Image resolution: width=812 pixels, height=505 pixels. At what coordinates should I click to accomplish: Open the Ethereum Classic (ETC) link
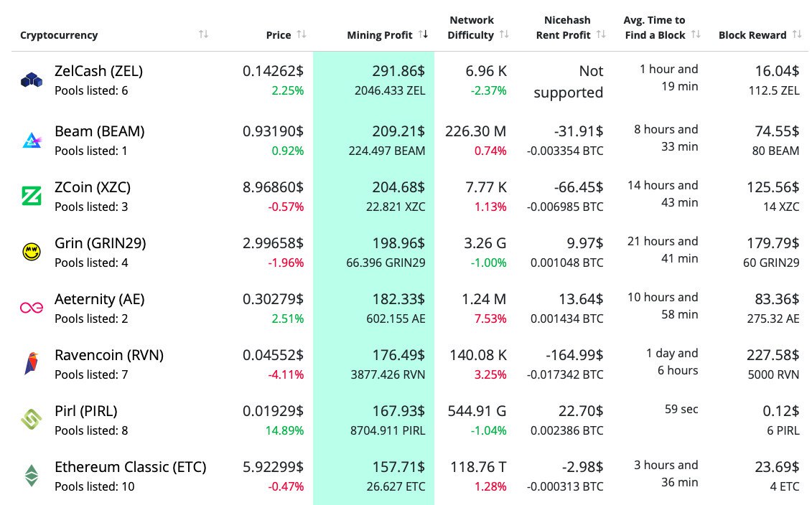131,467
